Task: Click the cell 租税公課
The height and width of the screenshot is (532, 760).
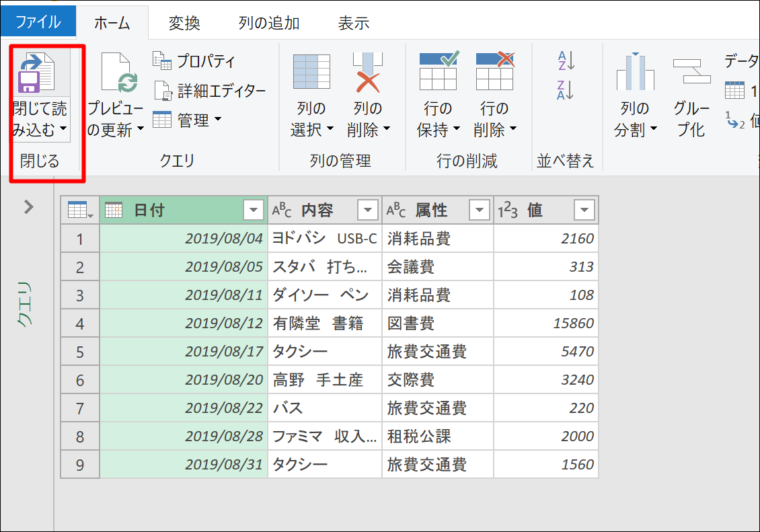Action: click(438, 436)
